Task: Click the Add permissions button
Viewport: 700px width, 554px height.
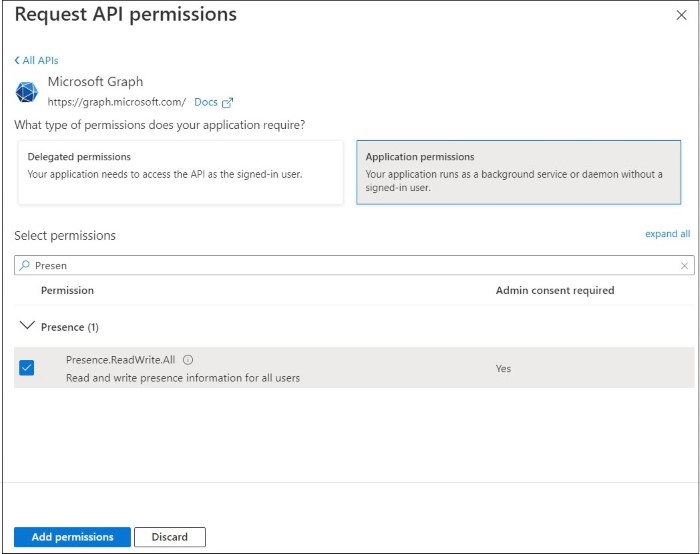Action: click(x=72, y=537)
